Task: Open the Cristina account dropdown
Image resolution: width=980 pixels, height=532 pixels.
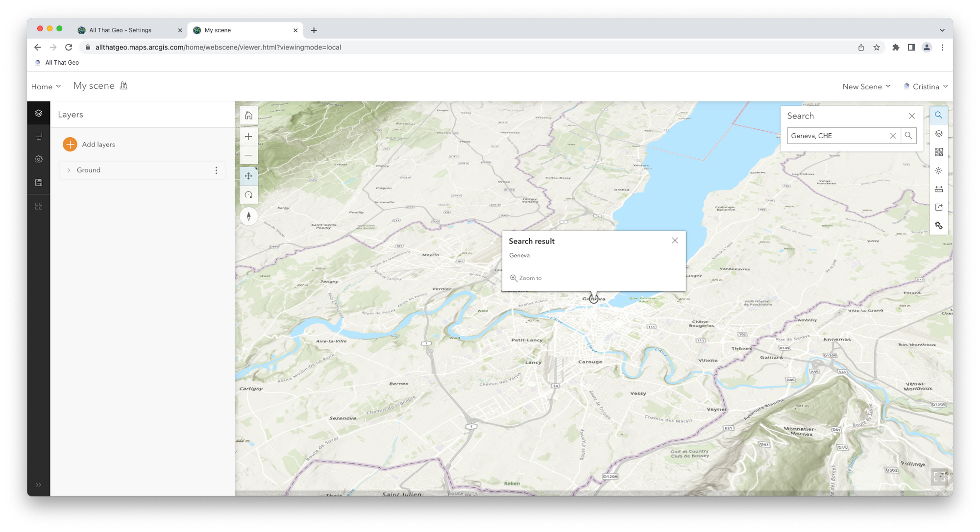Action: [926, 87]
